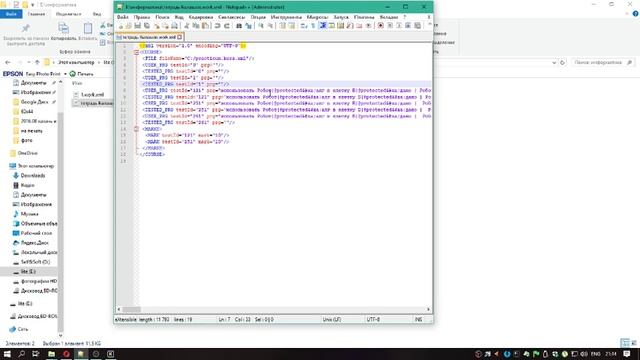
Task: Click the Save recorded macro icon
Action: coord(417,26)
